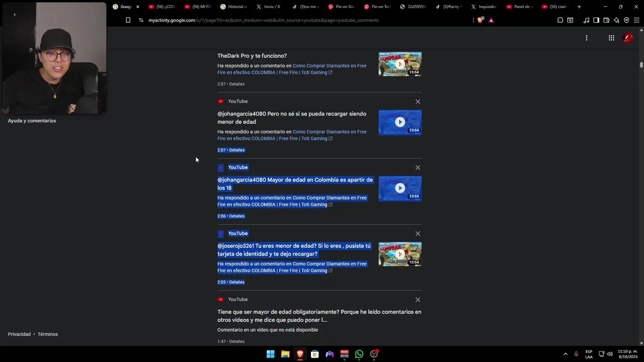Delete the '@joserojo3261' comment activity

(x=418, y=233)
